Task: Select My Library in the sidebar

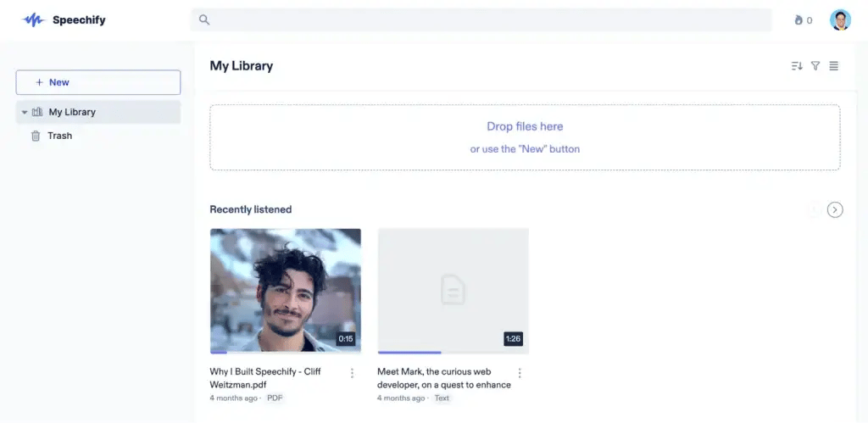Action: (72, 112)
